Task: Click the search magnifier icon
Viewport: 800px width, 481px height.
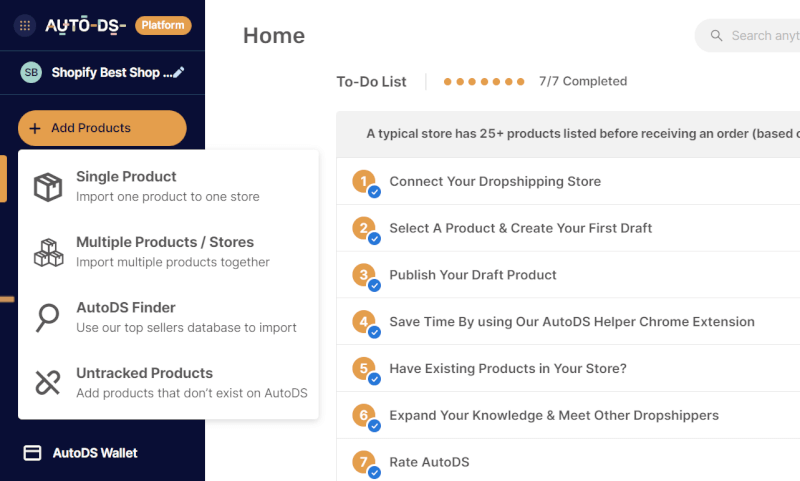Action: tap(716, 35)
